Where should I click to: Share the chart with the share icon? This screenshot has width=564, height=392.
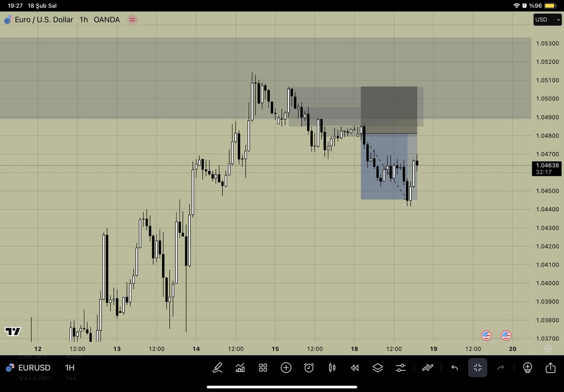550,368
